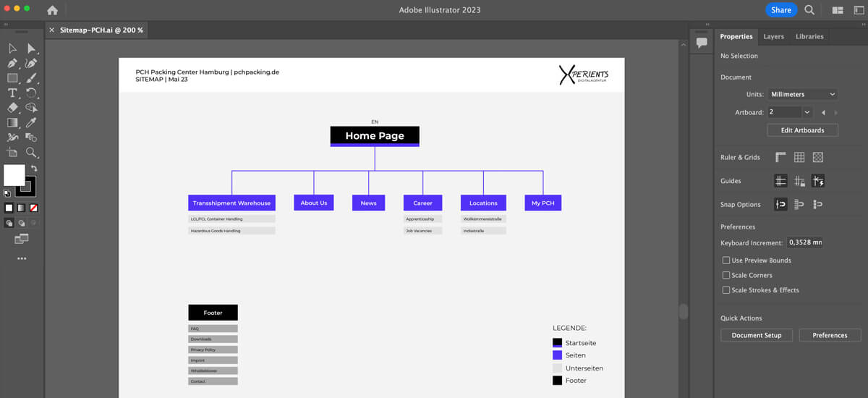Go to next artboard arrow
This screenshot has width=868, height=398.
pos(836,113)
